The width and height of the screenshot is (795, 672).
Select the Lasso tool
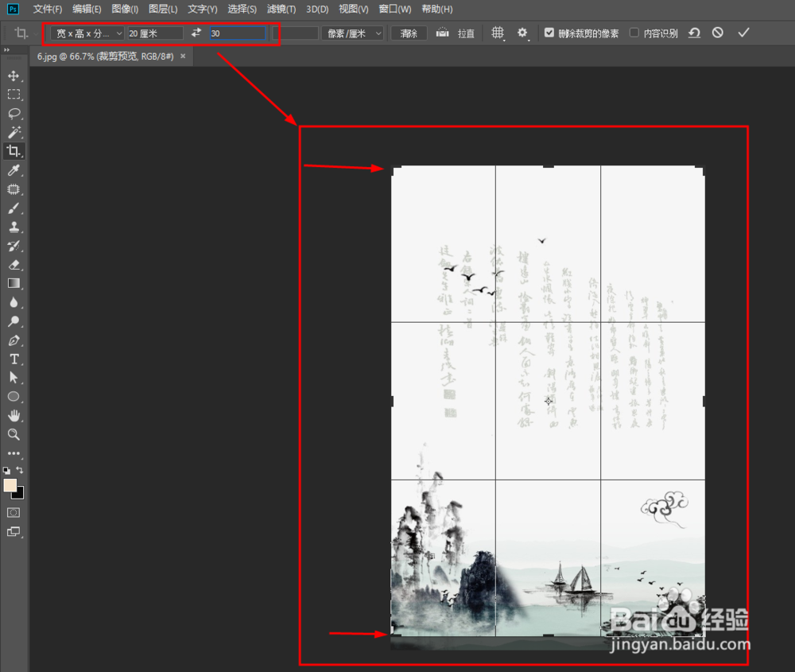click(x=14, y=114)
